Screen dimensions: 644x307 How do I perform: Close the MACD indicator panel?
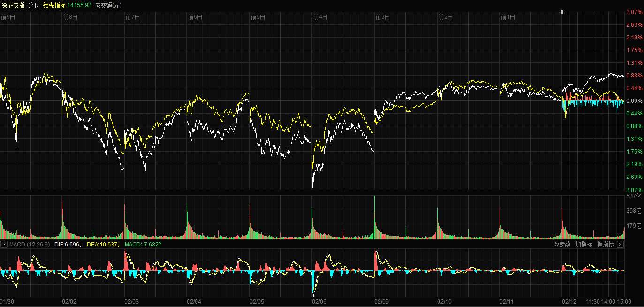[x=620, y=245]
